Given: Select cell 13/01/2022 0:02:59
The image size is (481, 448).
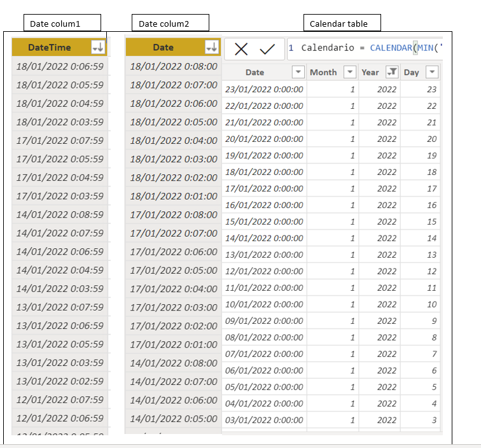Looking at the screenshot, I should point(60,381).
